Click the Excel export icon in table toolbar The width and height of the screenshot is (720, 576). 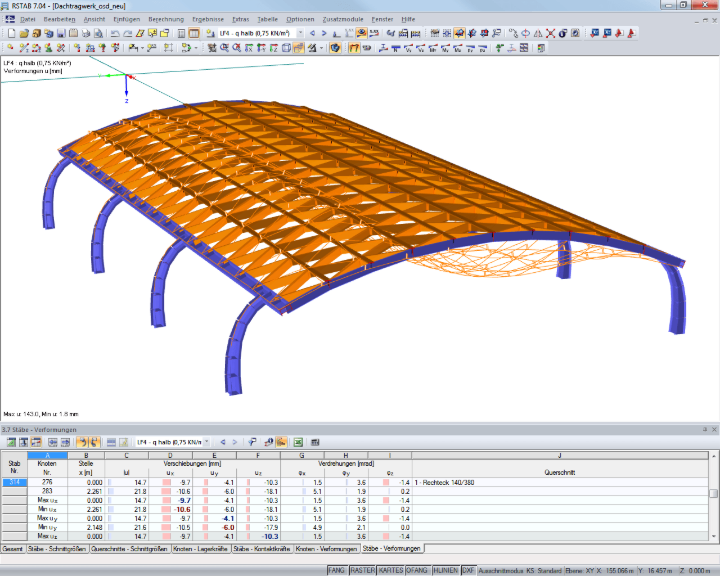pyautogui.click(x=298, y=442)
